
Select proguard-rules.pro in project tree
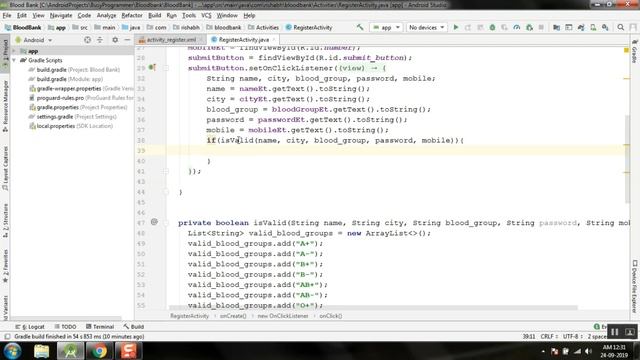click(x=81, y=98)
